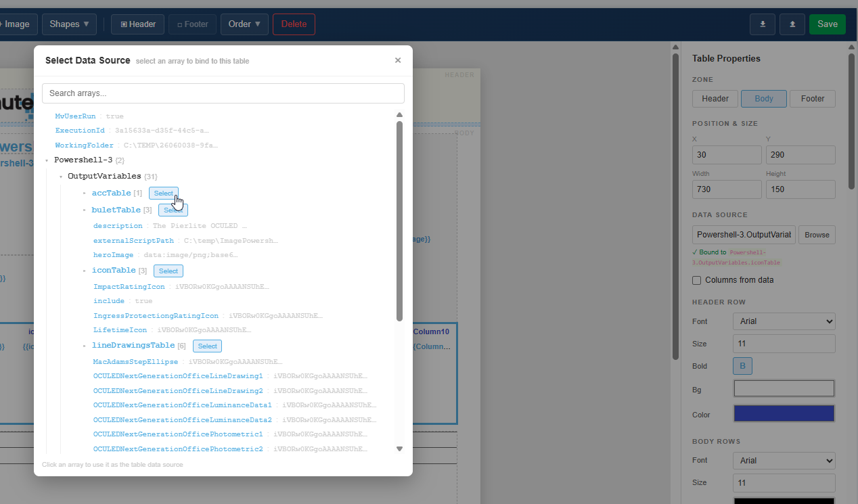858x504 pixels.
Task: Set zone to Header in Table Properties
Action: coord(715,99)
